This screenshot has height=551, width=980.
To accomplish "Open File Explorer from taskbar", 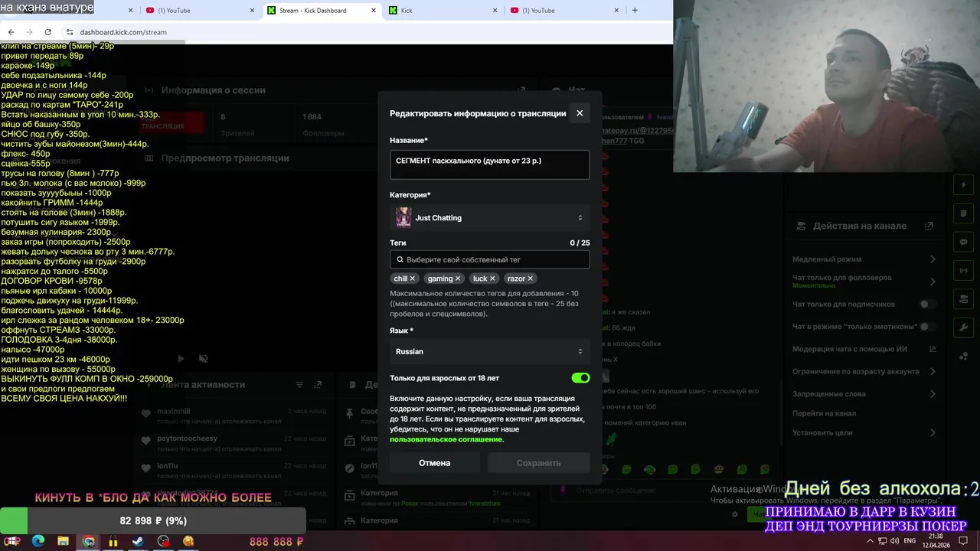I will 64,541.
